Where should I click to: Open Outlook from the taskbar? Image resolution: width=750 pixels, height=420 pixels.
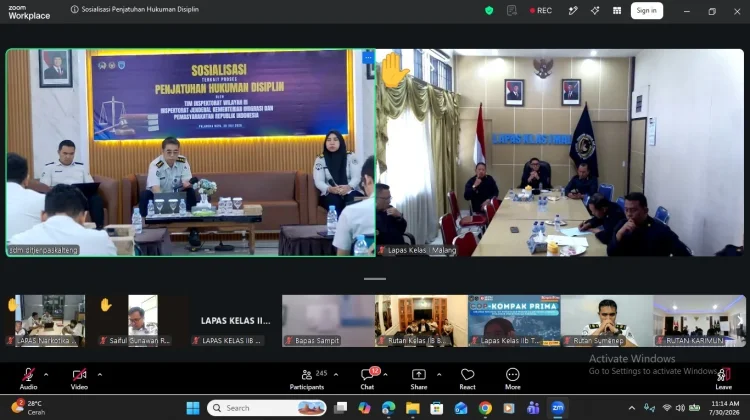tap(461, 408)
